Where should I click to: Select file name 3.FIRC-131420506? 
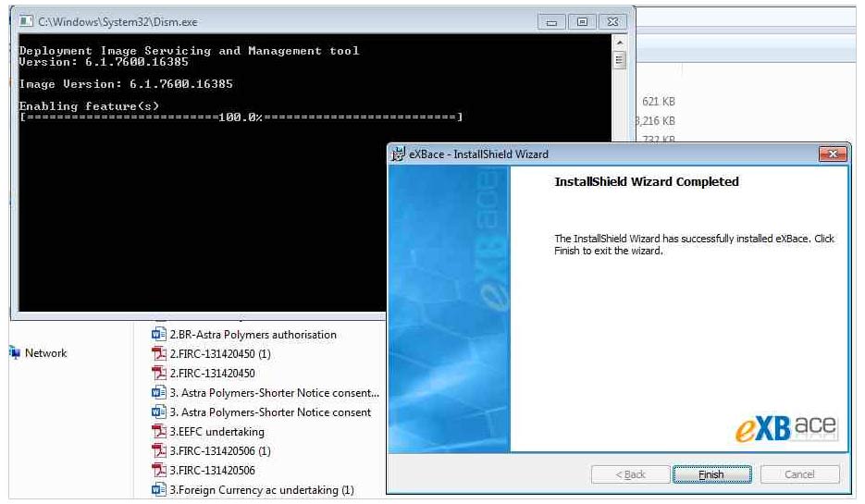point(213,471)
